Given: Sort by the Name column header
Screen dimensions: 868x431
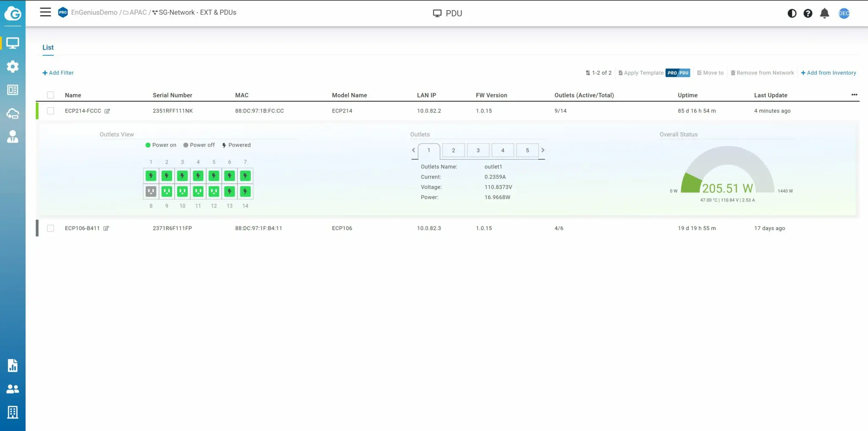Looking at the screenshot, I should point(73,95).
